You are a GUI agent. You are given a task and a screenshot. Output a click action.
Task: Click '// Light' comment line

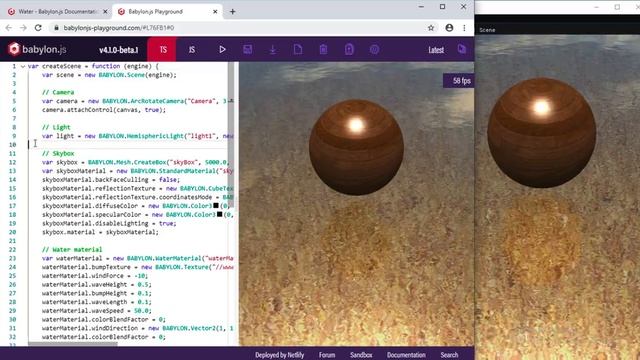point(56,127)
